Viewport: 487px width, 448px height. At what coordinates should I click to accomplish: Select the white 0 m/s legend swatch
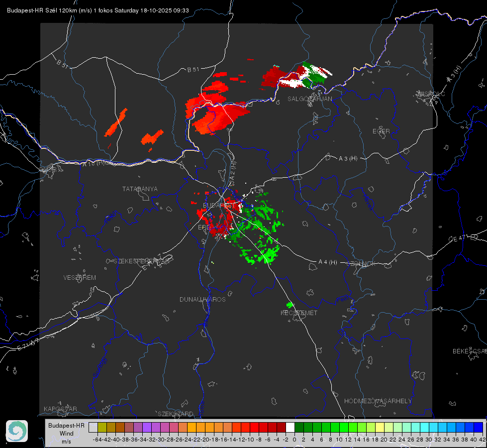click(x=290, y=428)
